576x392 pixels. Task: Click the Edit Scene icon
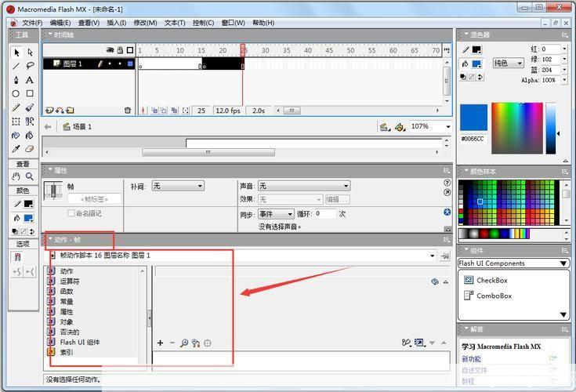tap(384, 127)
